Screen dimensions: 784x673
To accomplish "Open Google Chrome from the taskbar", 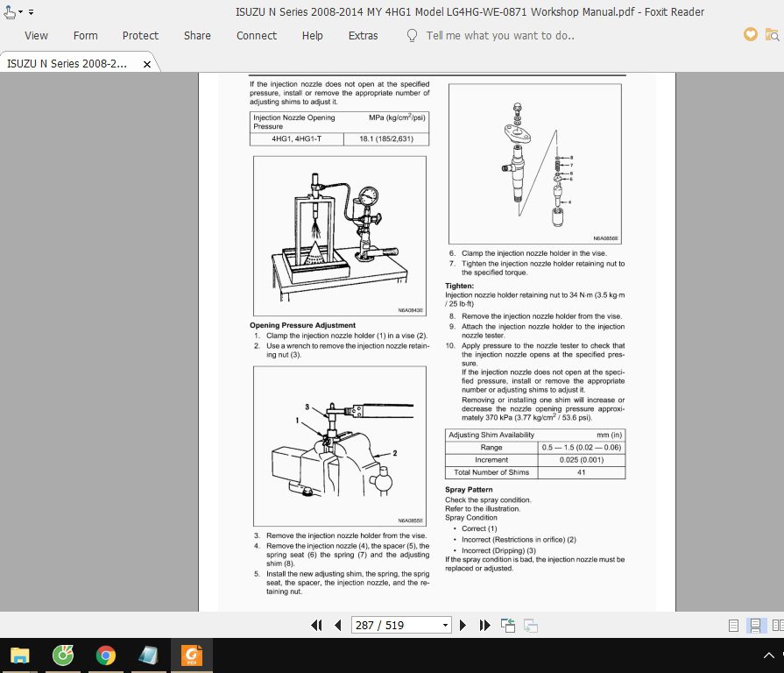I will coord(105,655).
